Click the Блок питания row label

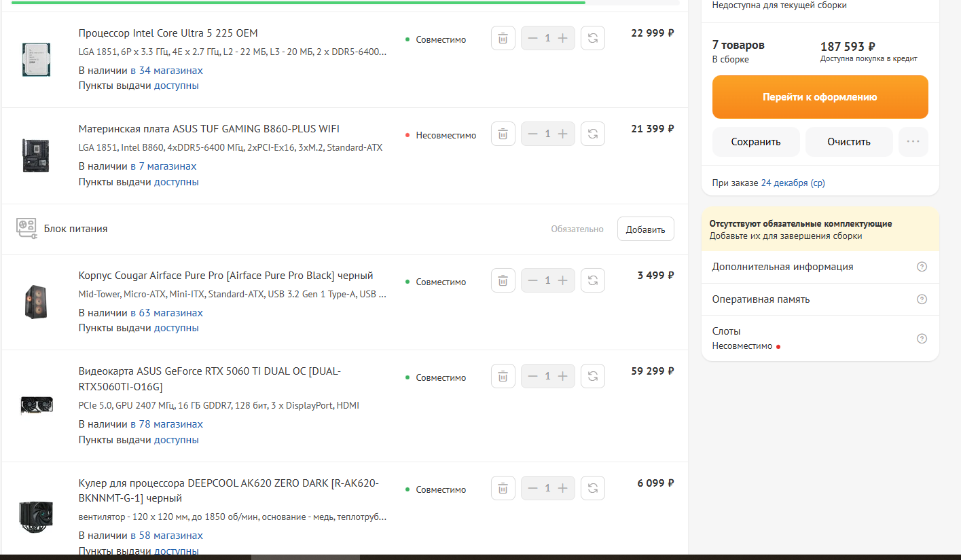click(76, 229)
